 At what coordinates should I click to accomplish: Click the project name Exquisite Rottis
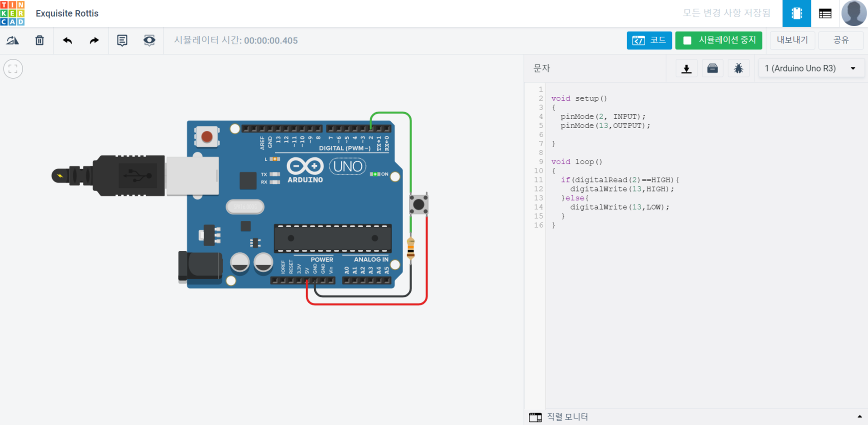click(x=67, y=14)
